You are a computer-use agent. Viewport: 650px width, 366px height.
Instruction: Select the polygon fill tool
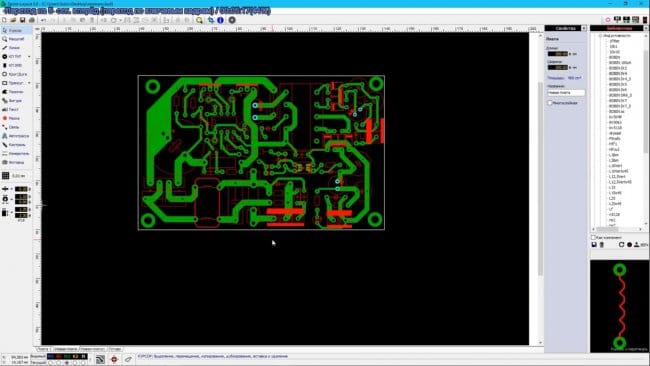(14, 92)
